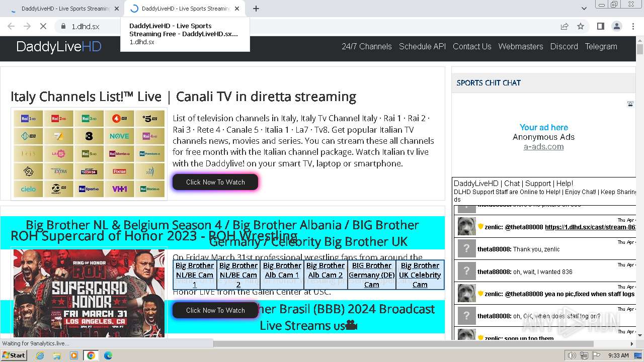Screen dimensions: 644x362
Task: Open Windows Start menu
Action: click(14, 355)
